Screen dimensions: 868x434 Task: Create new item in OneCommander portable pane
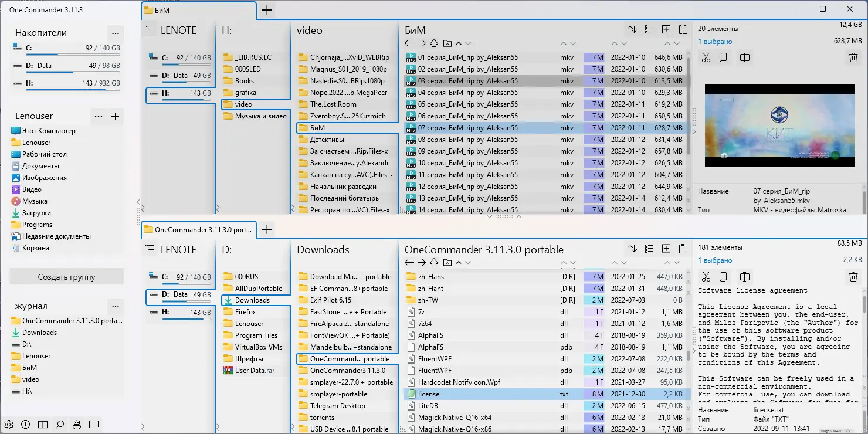666,249
